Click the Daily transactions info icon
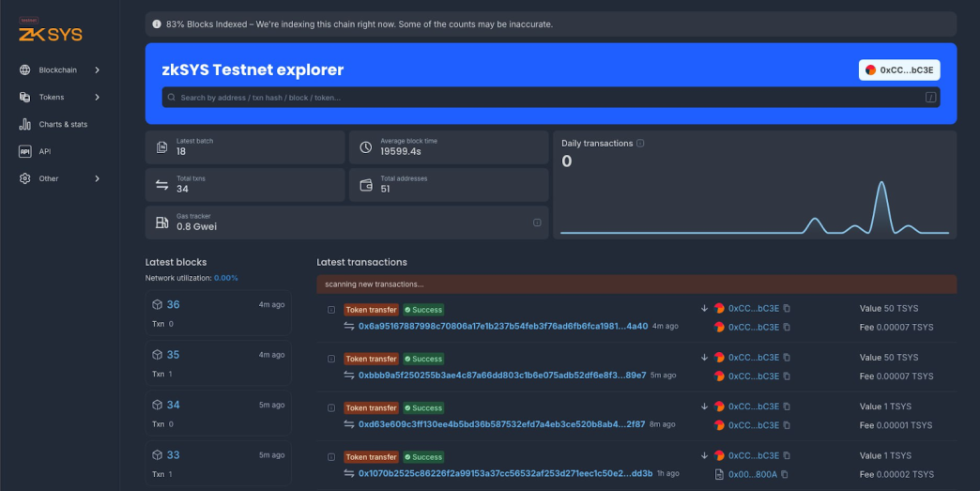This screenshot has height=491, width=980. point(640,144)
